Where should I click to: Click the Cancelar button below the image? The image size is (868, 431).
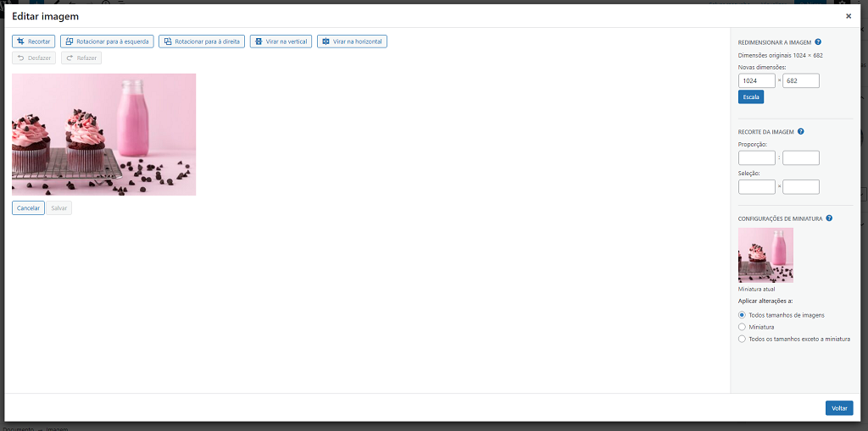click(29, 207)
